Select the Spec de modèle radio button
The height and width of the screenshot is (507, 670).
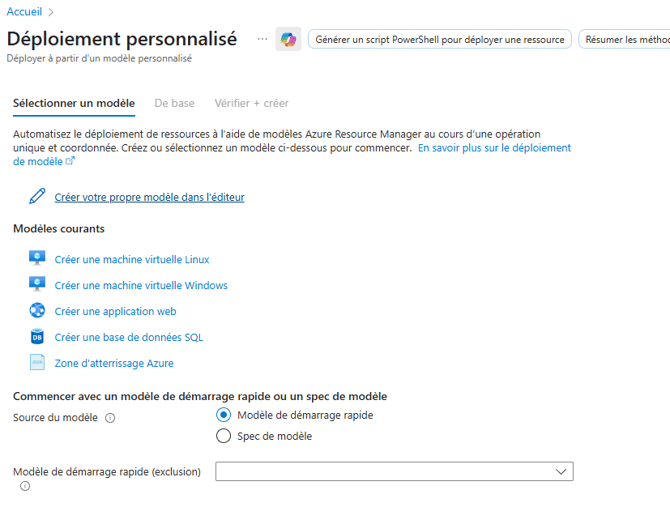click(x=224, y=436)
